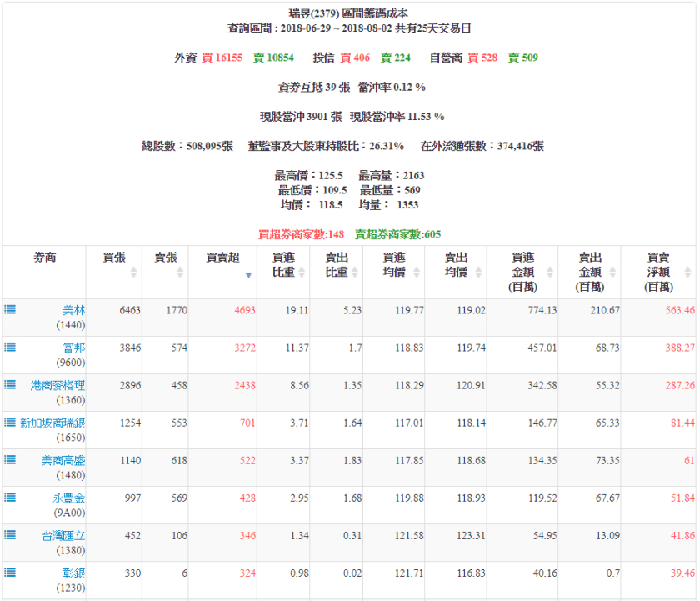Viewport: 700px width, 601px height.
Task: Open the list icon beside 港商麥格理
Action: (x=10, y=384)
